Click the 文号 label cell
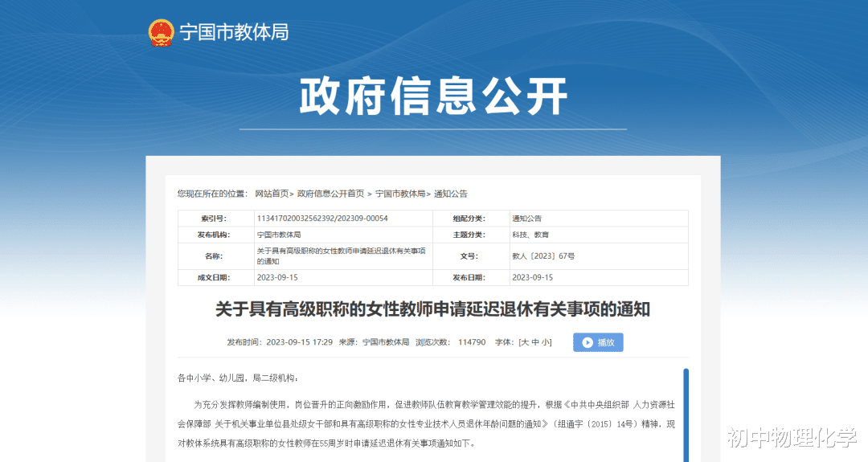This screenshot has width=868, height=462. point(471,256)
